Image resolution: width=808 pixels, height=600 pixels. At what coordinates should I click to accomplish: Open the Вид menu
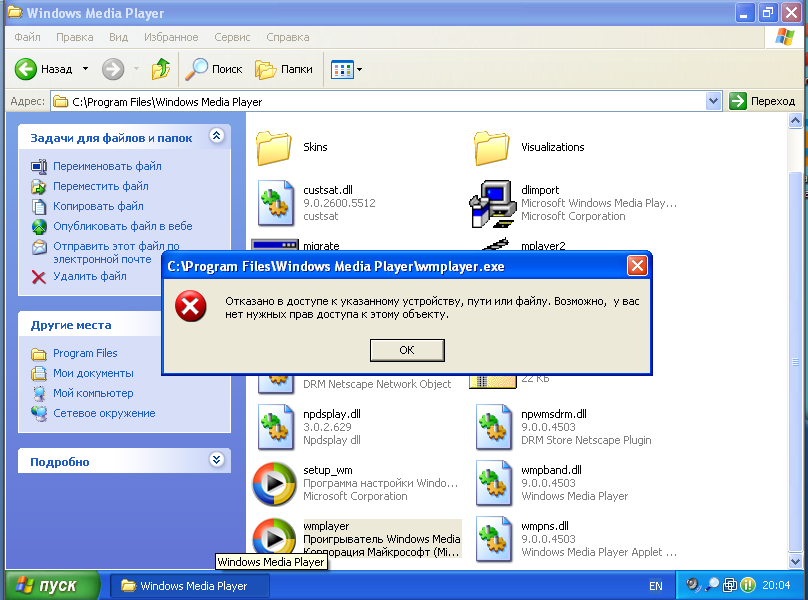point(119,37)
